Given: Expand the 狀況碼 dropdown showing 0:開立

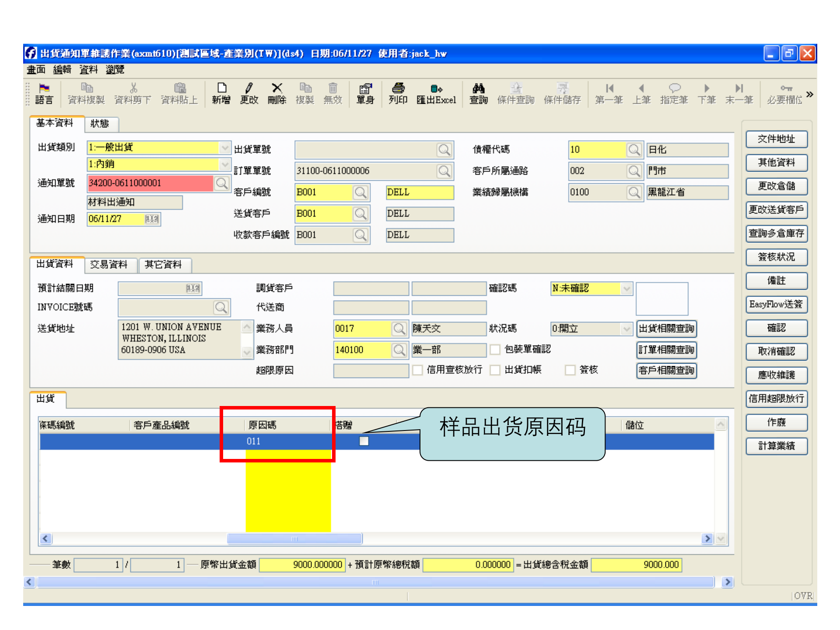Looking at the screenshot, I should (x=627, y=329).
